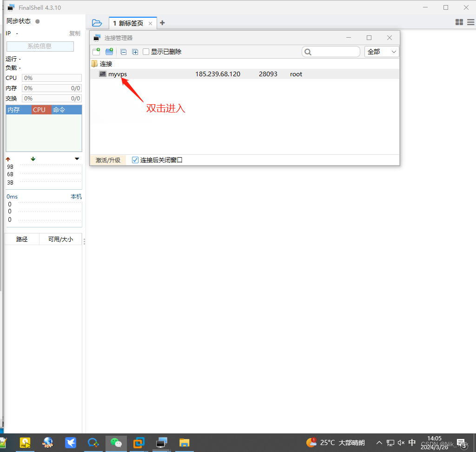Image resolution: width=476 pixels, height=452 pixels.
Task: Open a new tab with the plus icon
Action: tap(162, 22)
